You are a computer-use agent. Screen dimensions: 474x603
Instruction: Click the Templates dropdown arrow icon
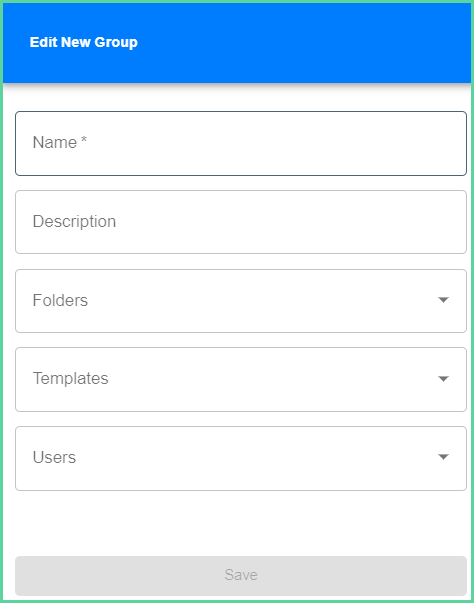point(443,379)
